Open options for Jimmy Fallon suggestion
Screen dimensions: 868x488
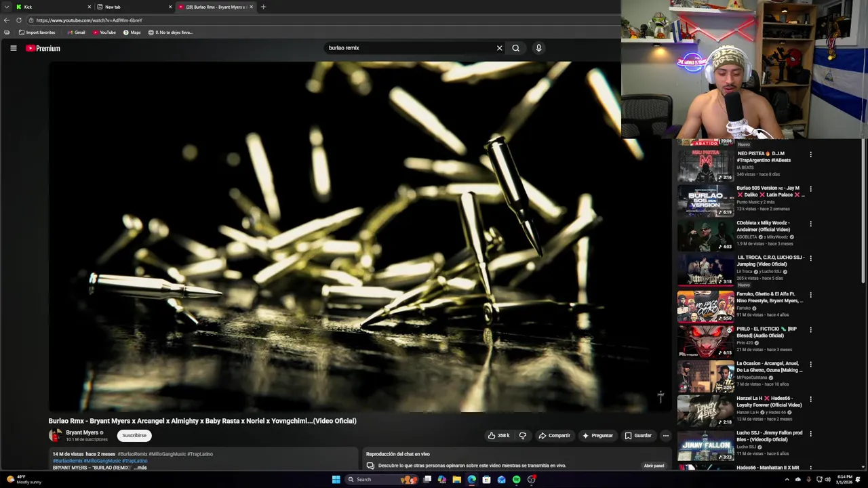click(x=810, y=434)
